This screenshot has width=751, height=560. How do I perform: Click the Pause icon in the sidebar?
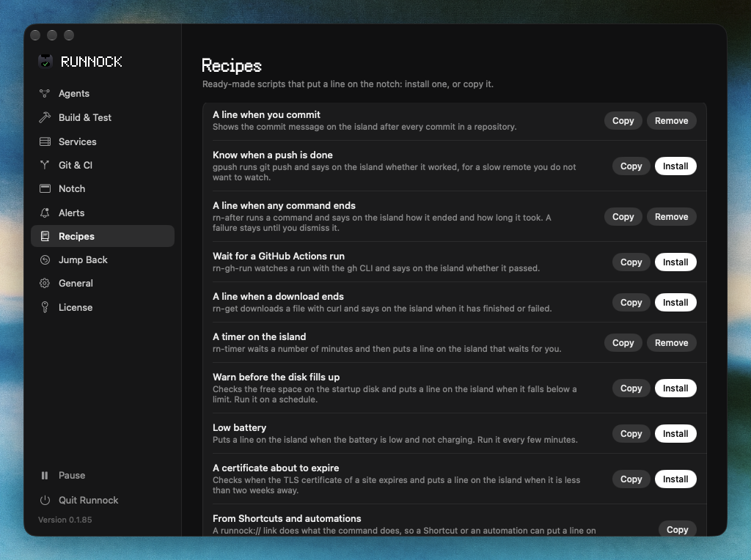(x=45, y=475)
